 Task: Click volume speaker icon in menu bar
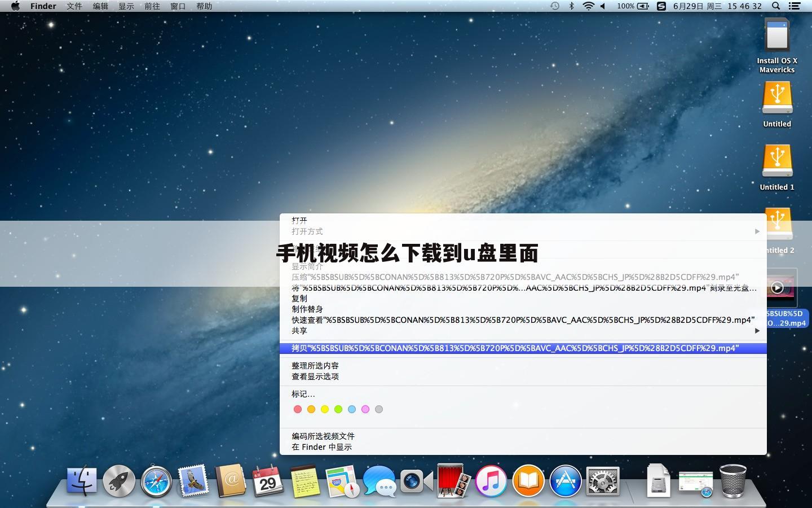point(603,6)
